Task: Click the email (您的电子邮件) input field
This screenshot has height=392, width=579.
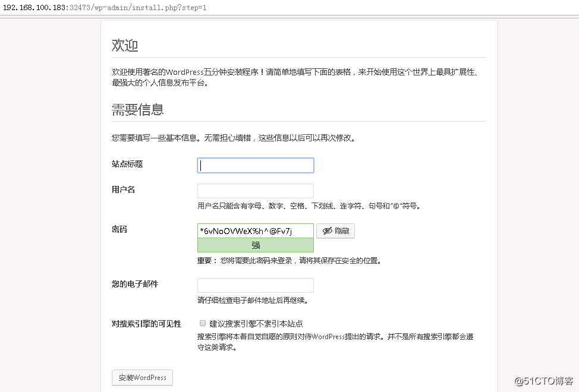Action: pyautogui.click(x=256, y=286)
